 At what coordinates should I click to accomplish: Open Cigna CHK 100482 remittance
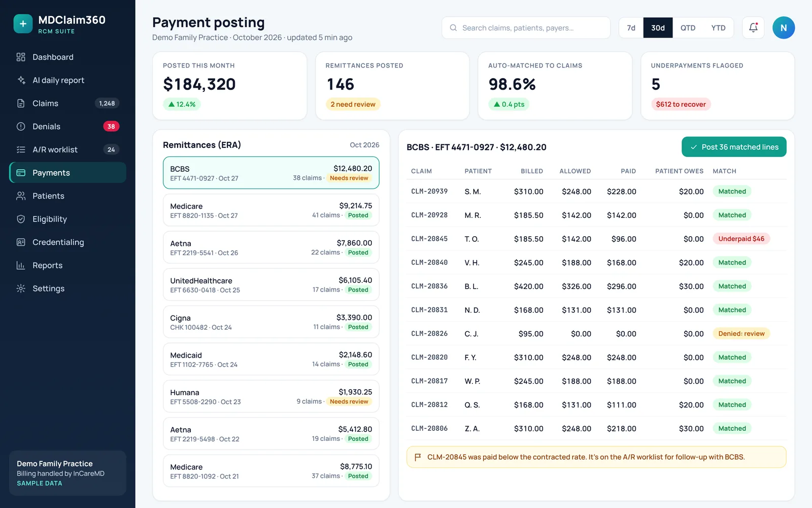(x=271, y=322)
